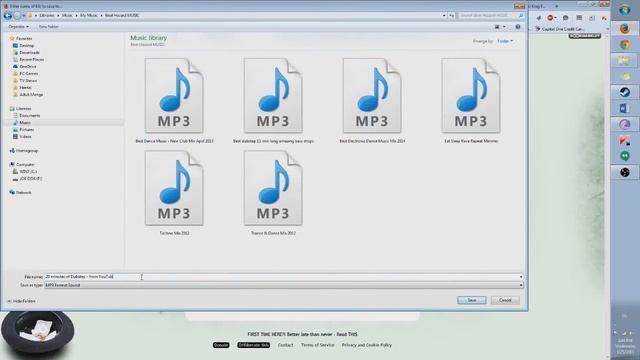This screenshot has height=360, width=640.
Task: Click the File name input field
Action: (x=282, y=277)
